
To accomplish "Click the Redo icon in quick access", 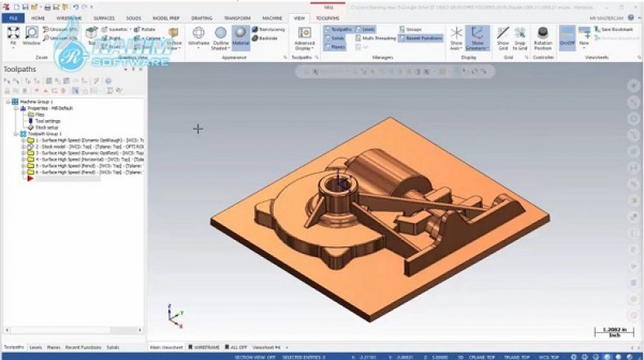I will click(85, 7).
